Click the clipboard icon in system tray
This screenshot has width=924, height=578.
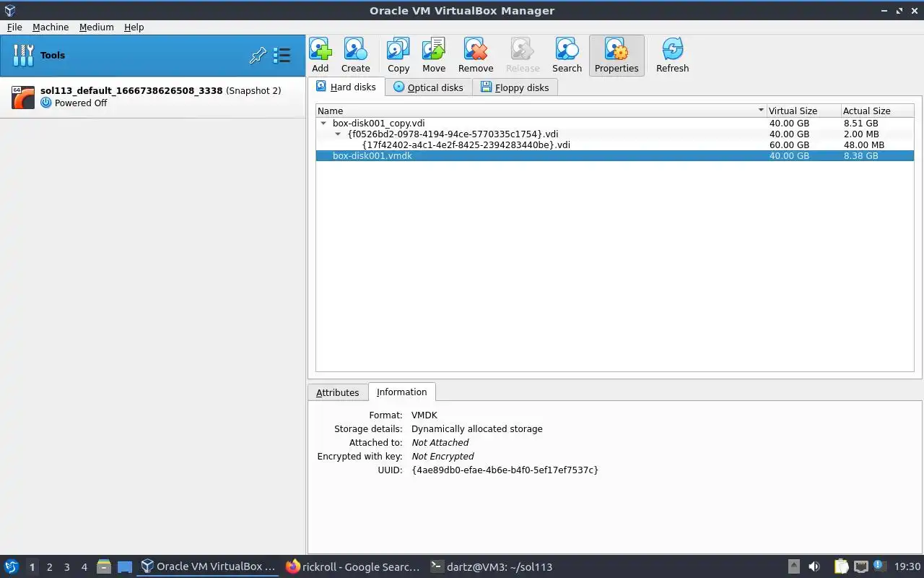click(841, 567)
